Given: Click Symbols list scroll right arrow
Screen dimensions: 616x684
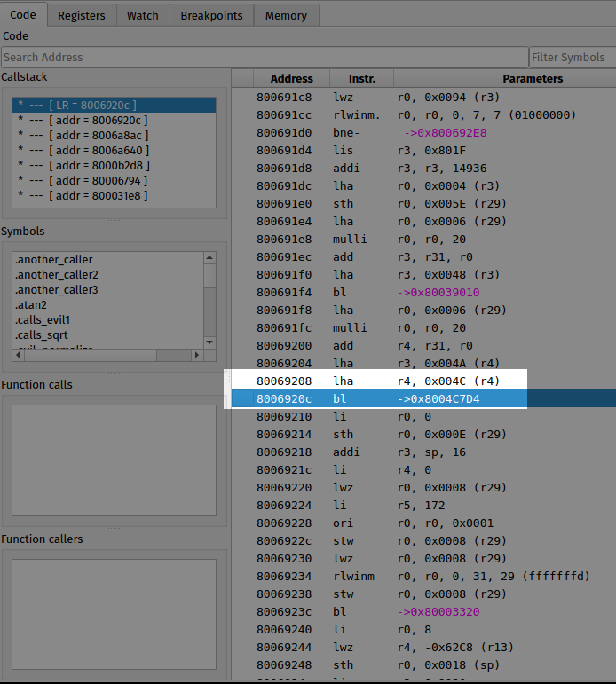Looking at the screenshot, I should click(197, 355).
